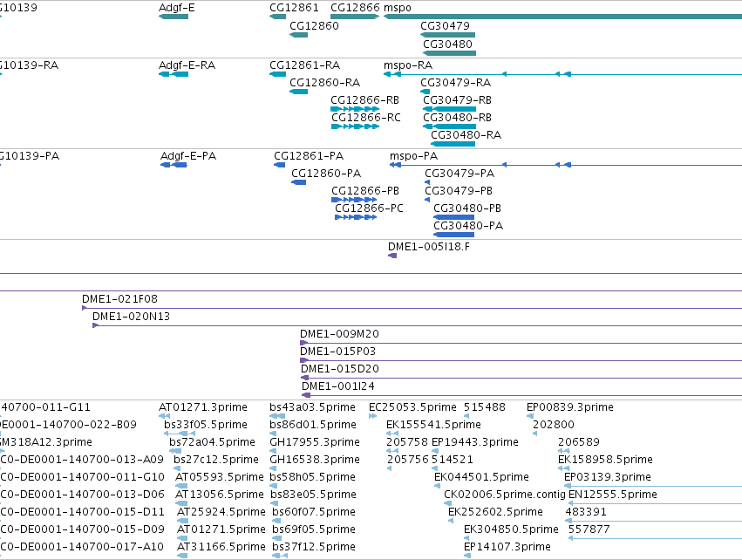Click transcript CG12860-RA
The width and height of the screenshot is (742, 560).
tap(298, 92)
